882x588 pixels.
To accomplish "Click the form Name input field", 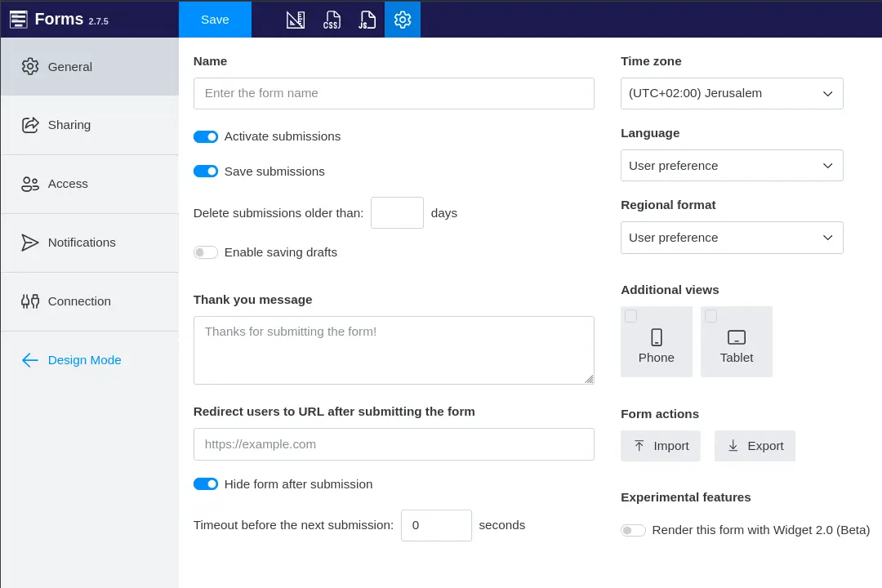I will pyautogui.click(x=394, y=93).
